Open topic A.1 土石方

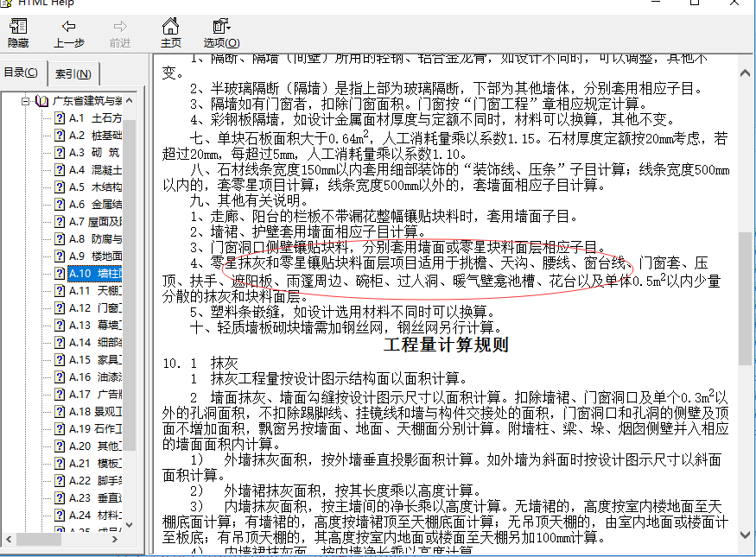(x=95, y=118)
